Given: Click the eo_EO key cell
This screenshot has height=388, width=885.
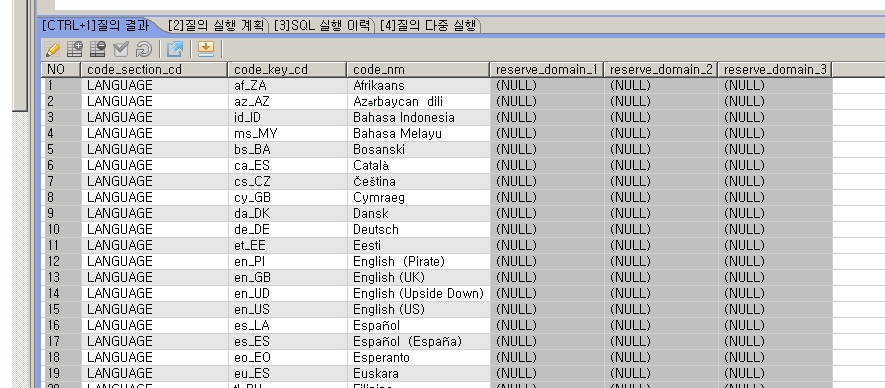Looking at the screenshot, I should click(287, 358).
